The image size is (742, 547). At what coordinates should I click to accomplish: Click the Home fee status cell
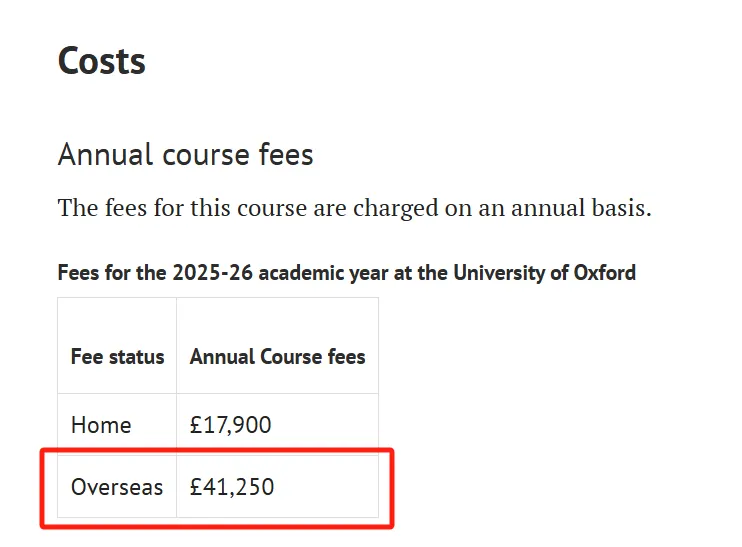(x=101, y=425)
